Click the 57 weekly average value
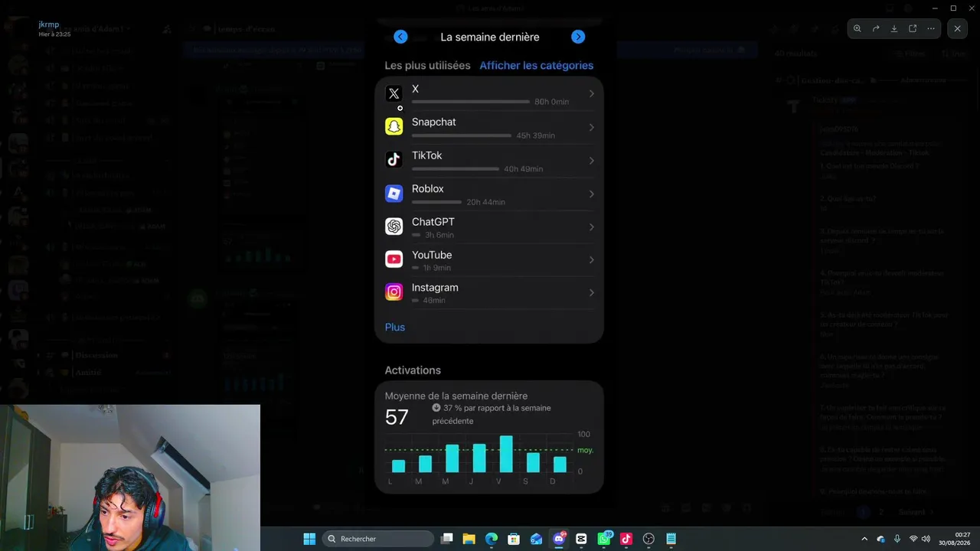The image size is (980, 551). (397, 417)
